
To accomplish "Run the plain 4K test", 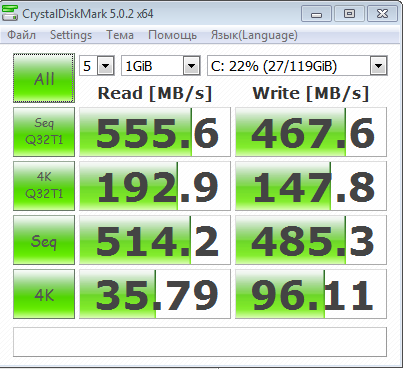I will (x=44, y=294).
